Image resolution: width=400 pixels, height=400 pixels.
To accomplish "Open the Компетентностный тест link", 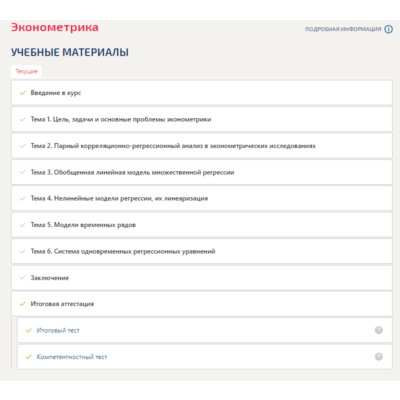I will pyautogui.click(x=72, y=357).
